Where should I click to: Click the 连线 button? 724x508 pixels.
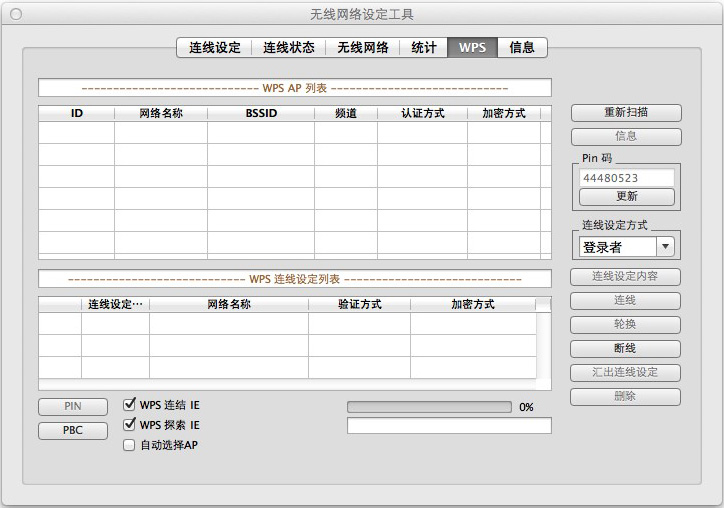625,301
